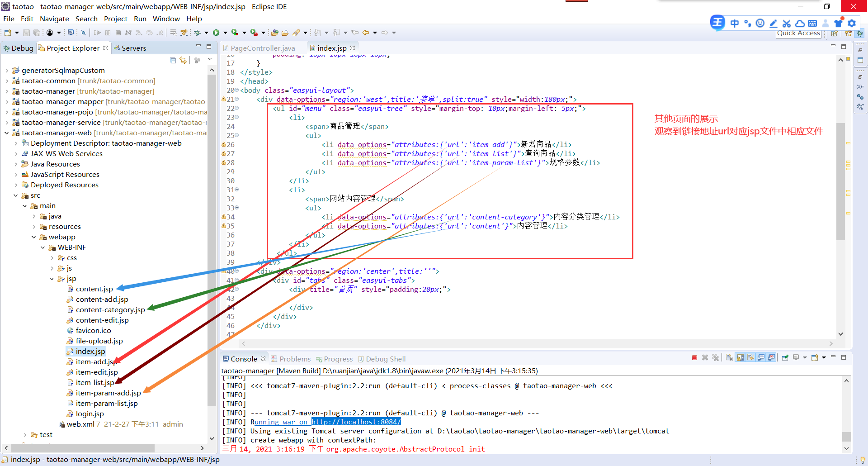Click the Resume debug toolbar icon
This screenshot has height=466, width=868.
pyautogui.click(x=97, y=33)
